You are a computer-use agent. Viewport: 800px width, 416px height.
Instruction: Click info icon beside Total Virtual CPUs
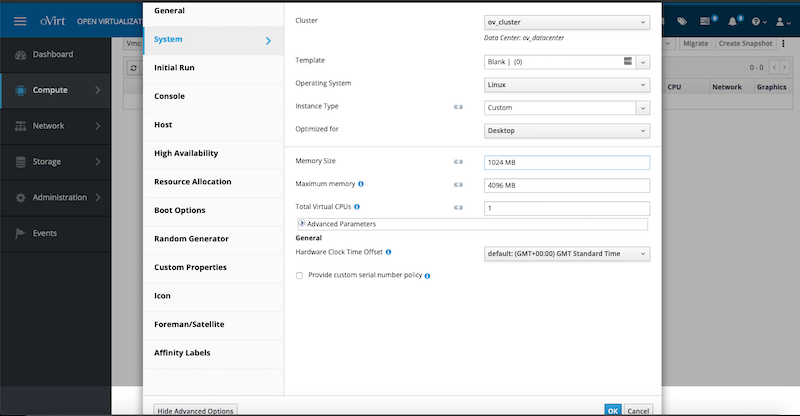[357, 207]
